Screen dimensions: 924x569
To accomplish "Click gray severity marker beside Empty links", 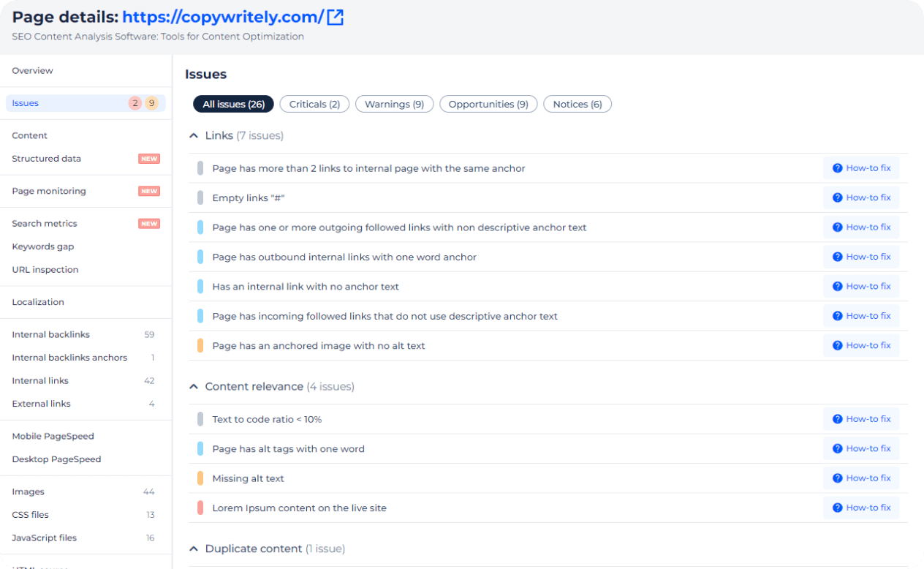I will pos(200,197).
